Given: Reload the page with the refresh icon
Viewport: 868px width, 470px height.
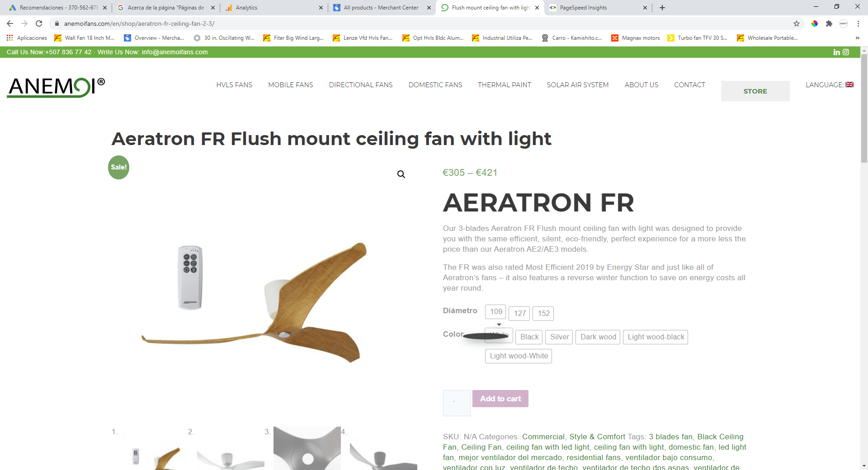Looking at the screenshot, I should click(39, 23).
